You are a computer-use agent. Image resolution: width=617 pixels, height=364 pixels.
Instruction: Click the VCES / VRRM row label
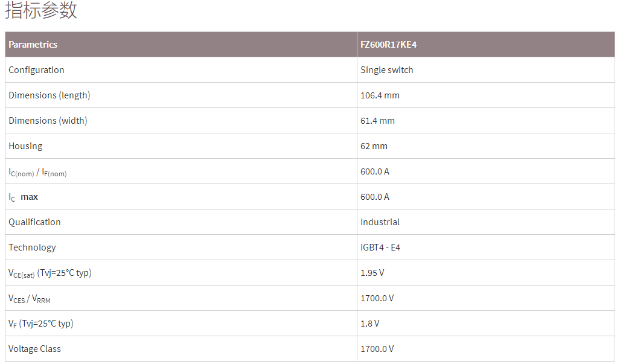[30, 299]
